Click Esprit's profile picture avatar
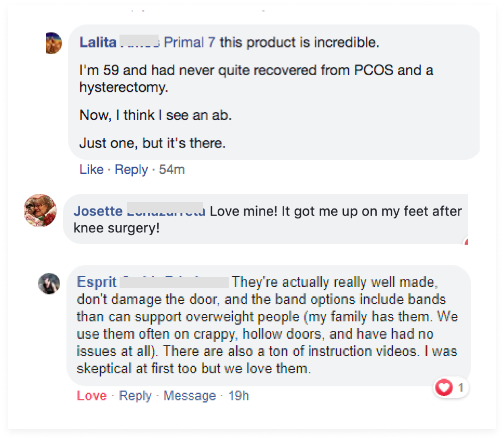The width and height of the screenshot is (504, 440). (49, 284)
